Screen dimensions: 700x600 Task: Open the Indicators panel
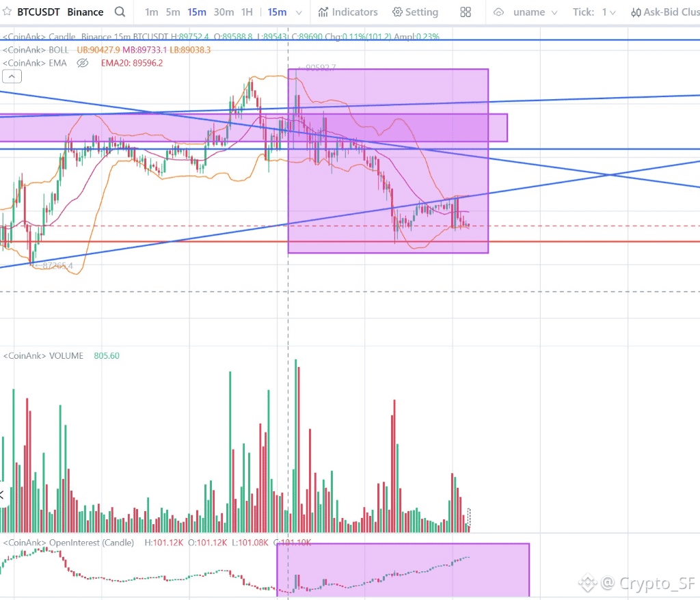(348, 12)
